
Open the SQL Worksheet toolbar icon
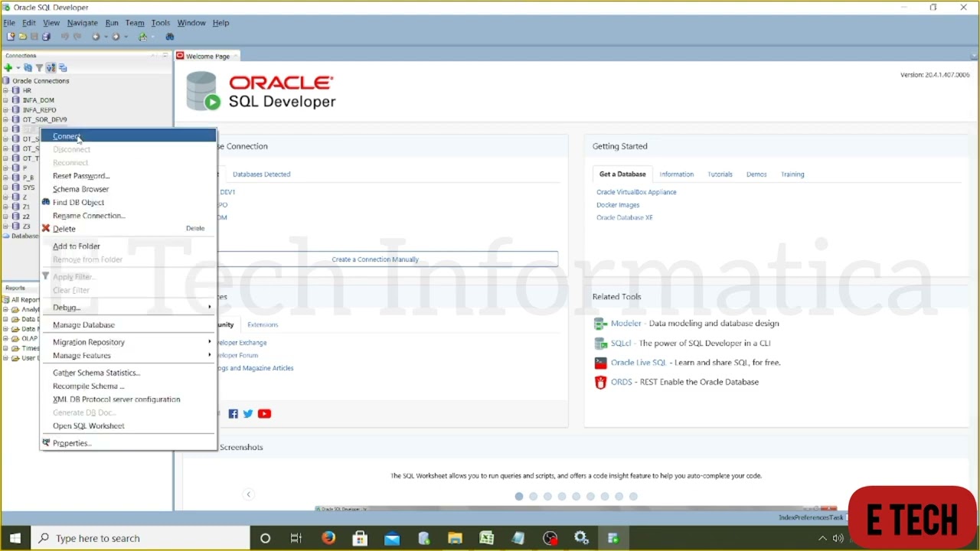coord(142,37)
